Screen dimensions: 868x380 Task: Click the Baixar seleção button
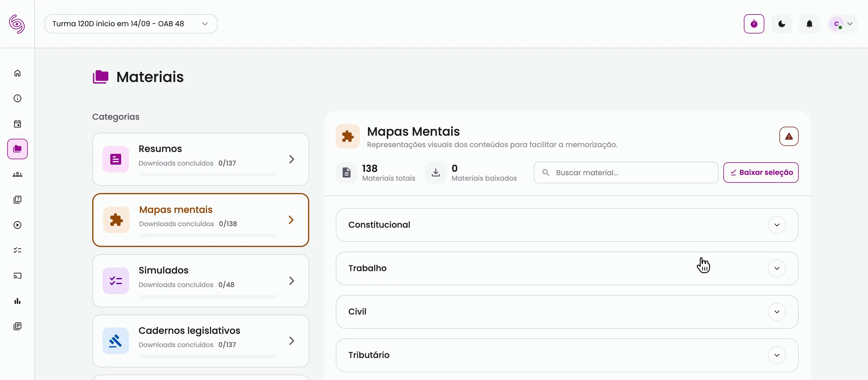pos(760,173)
